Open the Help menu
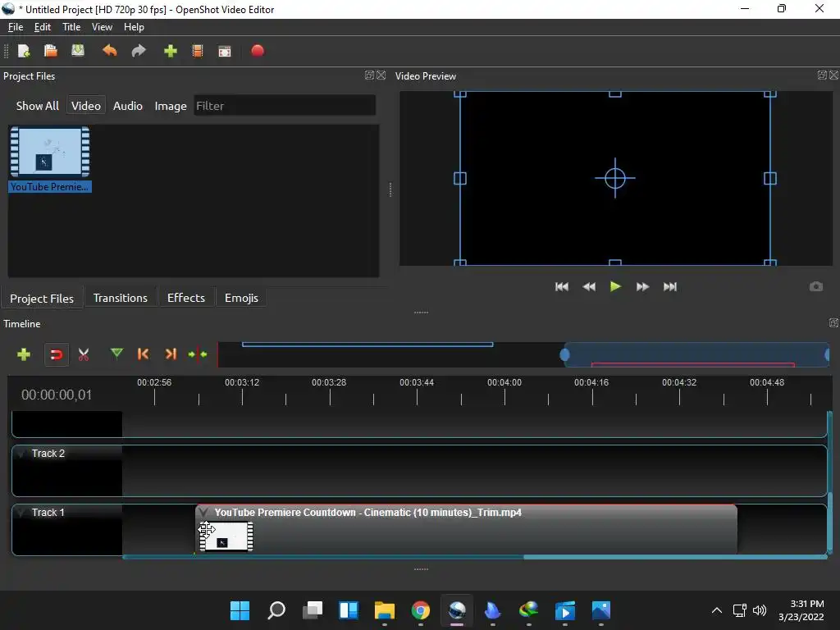840x630 pixels. click(x=134, y=27)
